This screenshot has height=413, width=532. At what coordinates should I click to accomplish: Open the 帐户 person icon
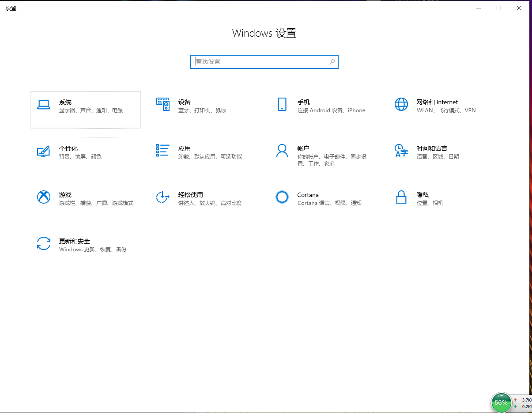coord(282,151)
